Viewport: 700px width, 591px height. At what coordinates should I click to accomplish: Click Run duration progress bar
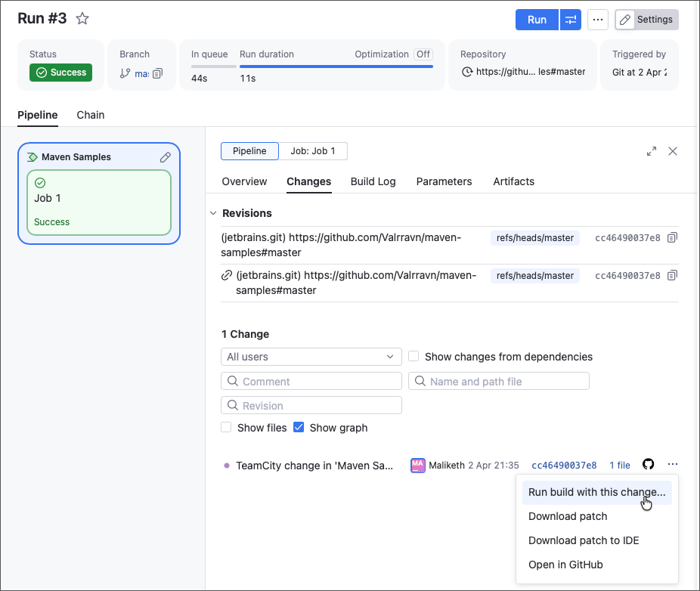tap(336, 67)
